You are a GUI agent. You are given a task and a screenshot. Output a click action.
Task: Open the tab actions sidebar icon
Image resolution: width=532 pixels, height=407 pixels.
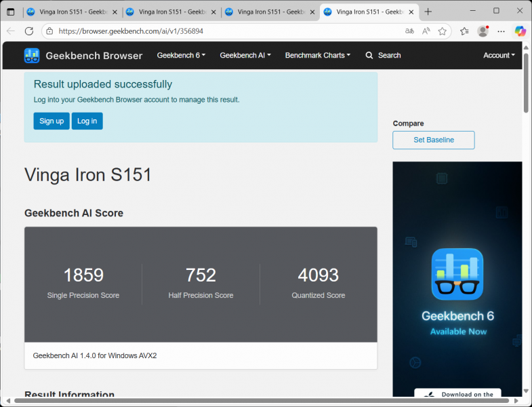click(11, 12)
